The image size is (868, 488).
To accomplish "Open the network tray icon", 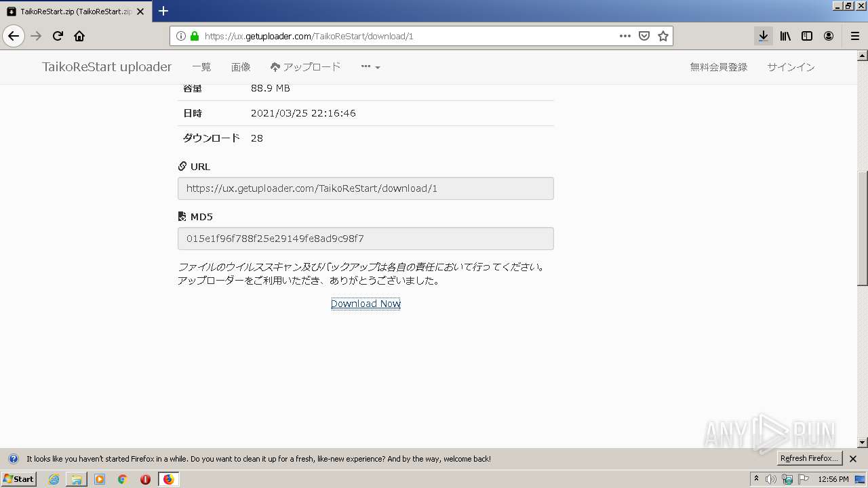I will tap(787, 479).
